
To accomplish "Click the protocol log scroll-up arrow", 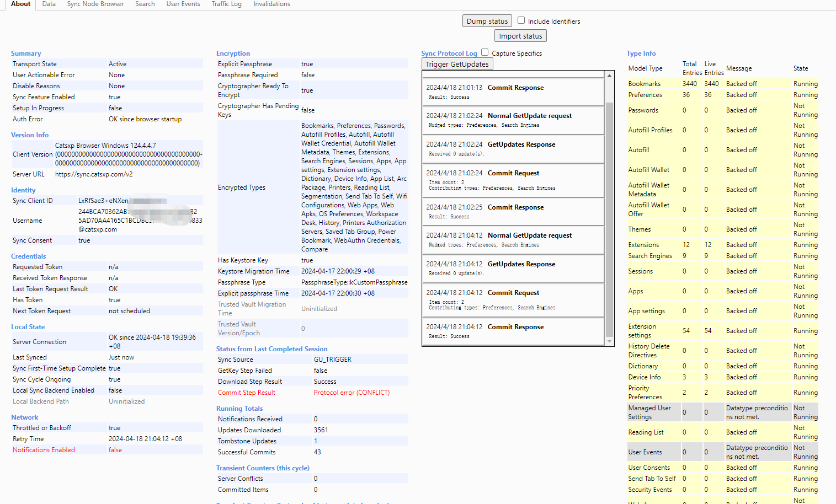I will click(x=609, y=76).
